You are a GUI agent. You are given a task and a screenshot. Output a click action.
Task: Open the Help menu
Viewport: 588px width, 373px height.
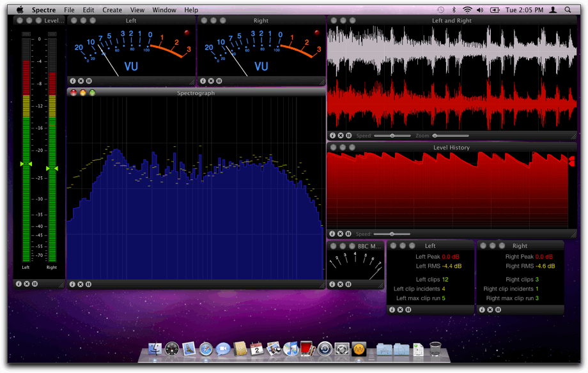[191, 10]
